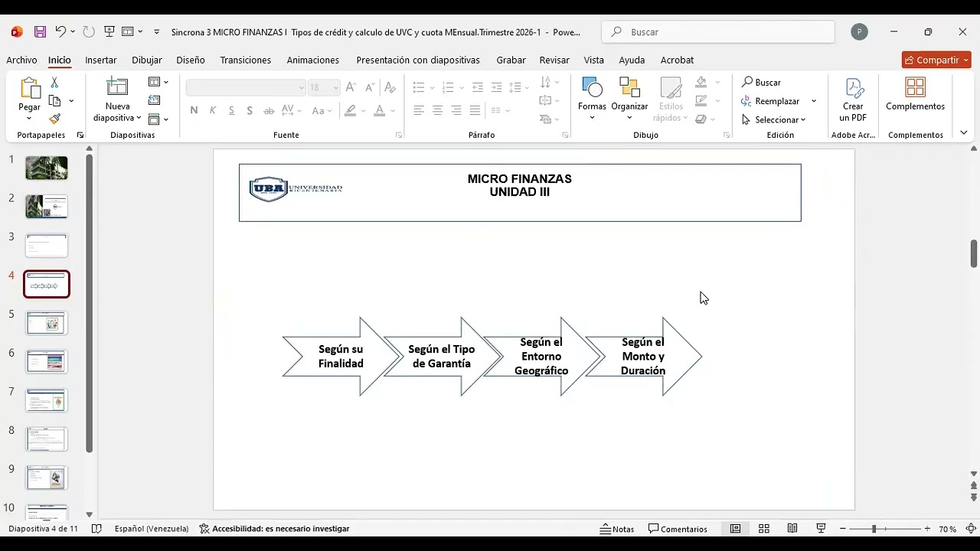Click the Justify paragraph icon
The width and height of the screenshot is (980, 551).
pos(475,111)
